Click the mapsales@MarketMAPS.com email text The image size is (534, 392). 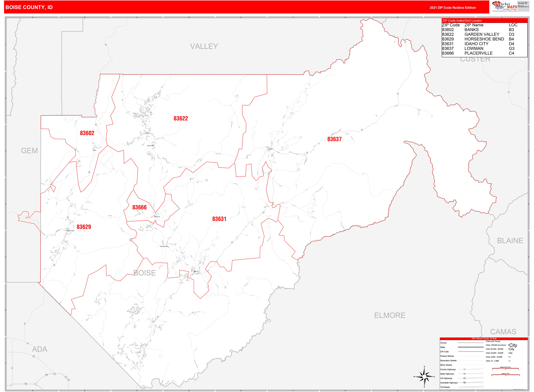pos(524,7)
